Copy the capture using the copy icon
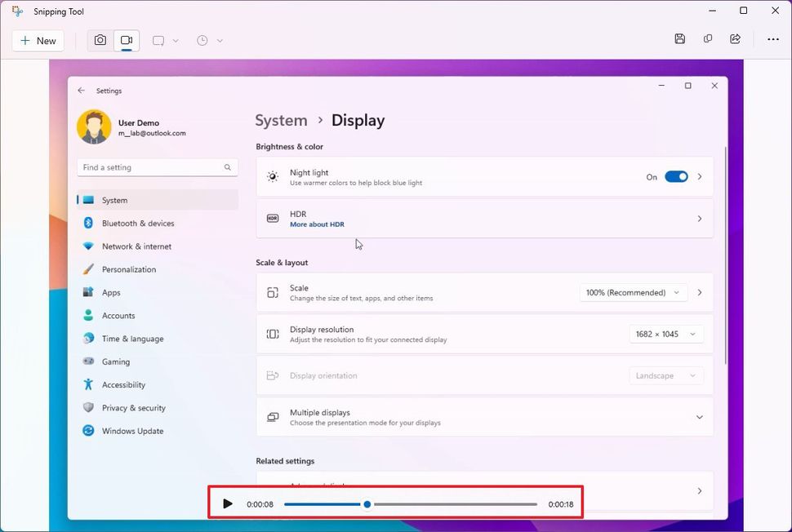 [708, 38]
